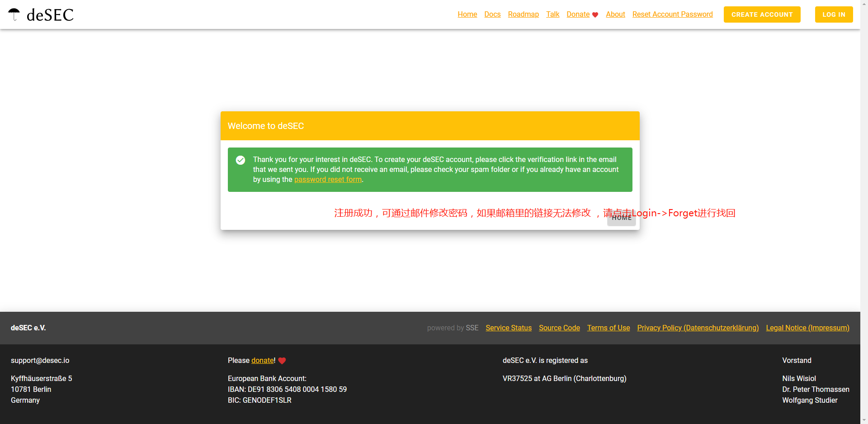The height and width of the screenshot is (424, 868).
Task: Click the HOME button in the card
Action: click(x=622, y=218)
